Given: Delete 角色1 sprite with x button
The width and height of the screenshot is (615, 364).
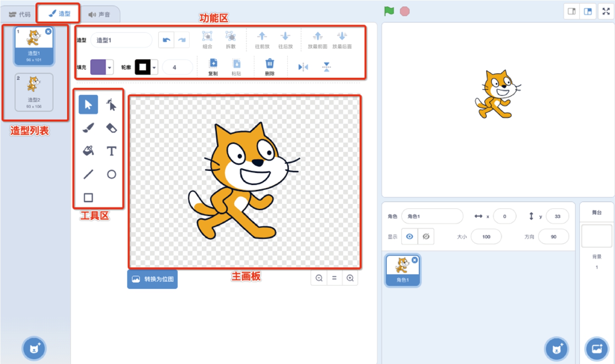Looking at the screenshot, I should (x=415, y=260).
